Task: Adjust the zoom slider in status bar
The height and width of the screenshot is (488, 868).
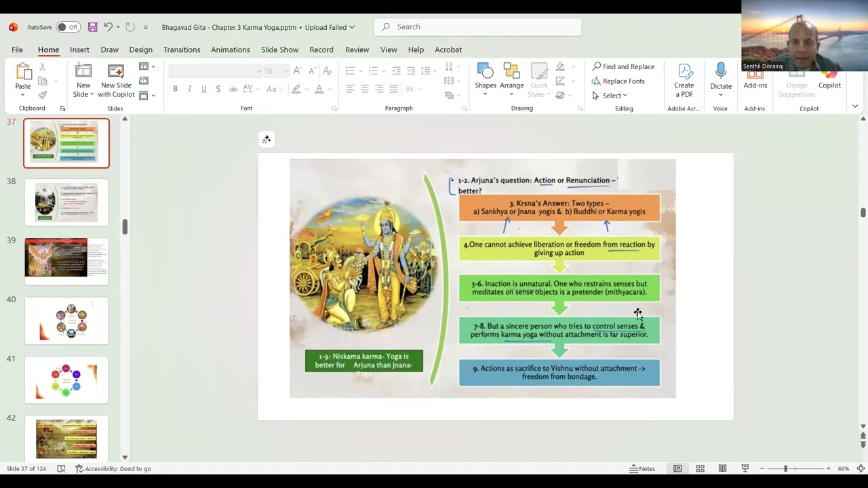Action: (x=785, y=468)
